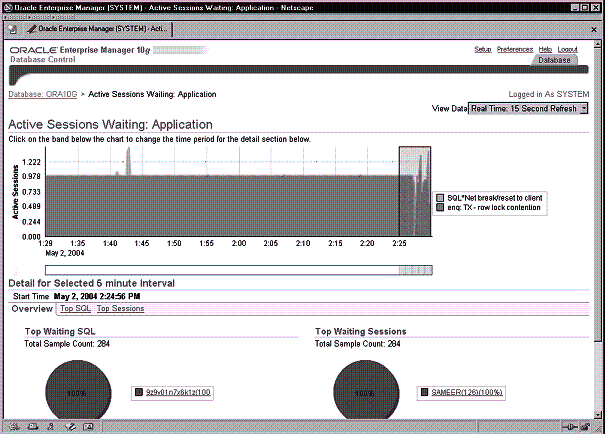Click the highlighted 2:25 interval on the chart

pyautogui.click(x=415, y=191)
